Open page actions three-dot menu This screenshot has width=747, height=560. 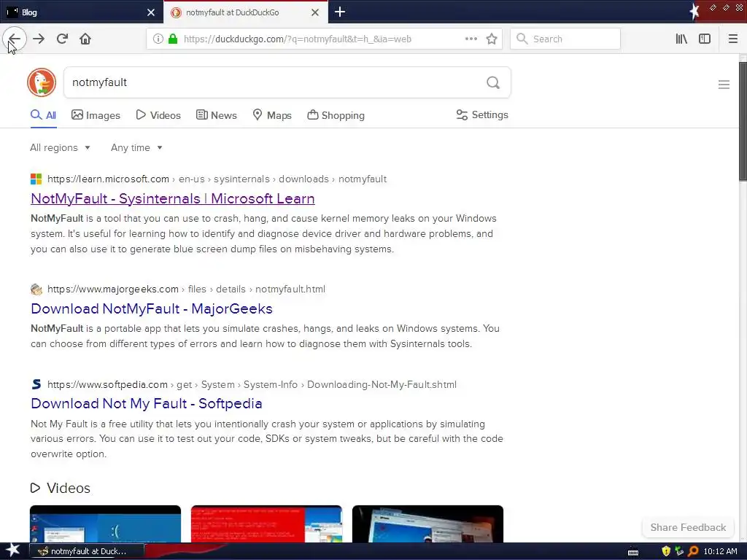(x=471, y=39)
